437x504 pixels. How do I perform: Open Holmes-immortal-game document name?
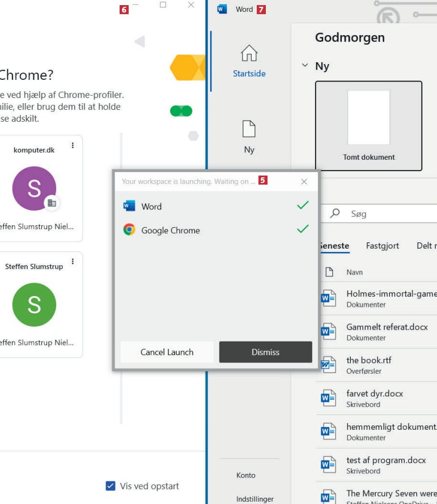click(392, 293)
